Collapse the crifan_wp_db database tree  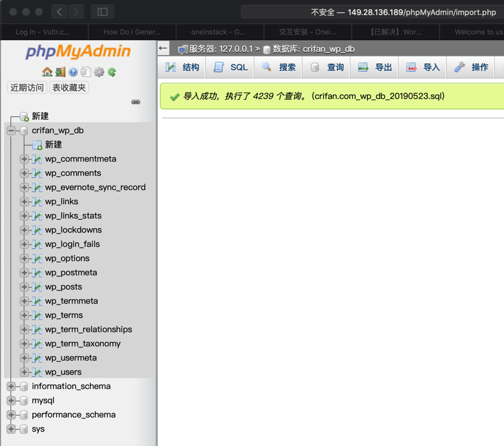11,131
